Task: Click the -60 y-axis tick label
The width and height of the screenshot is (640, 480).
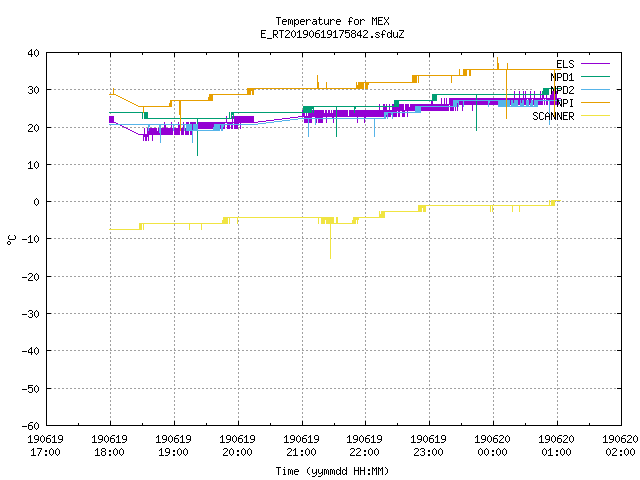Action: click(x=31, y=426)
